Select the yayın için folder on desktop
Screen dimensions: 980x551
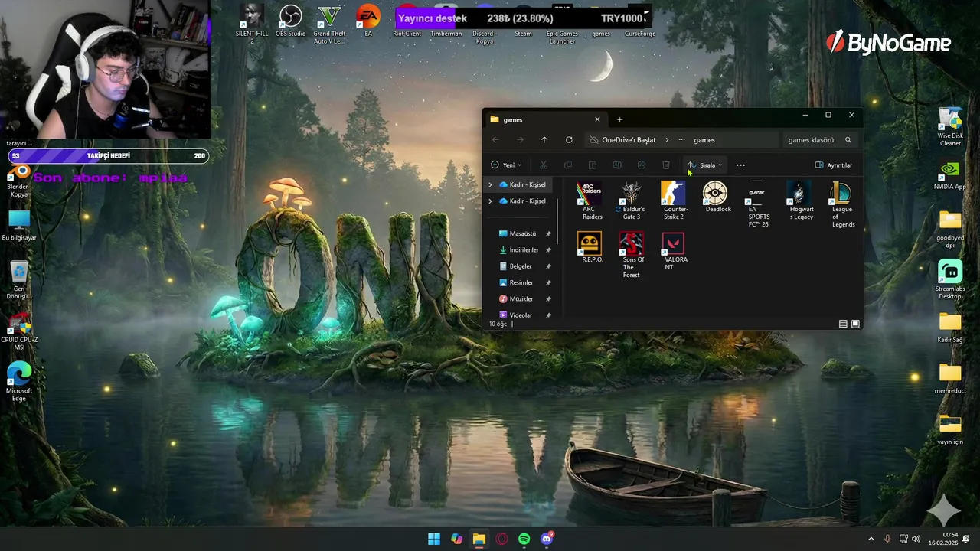pyautogui.click(x=950, y=429)
